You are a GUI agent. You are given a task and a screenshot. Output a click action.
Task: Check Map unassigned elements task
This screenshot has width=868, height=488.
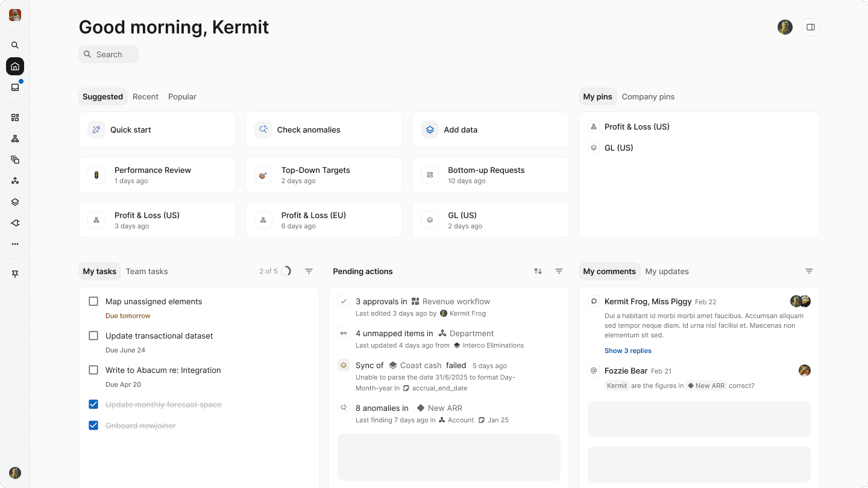[93, 301]
